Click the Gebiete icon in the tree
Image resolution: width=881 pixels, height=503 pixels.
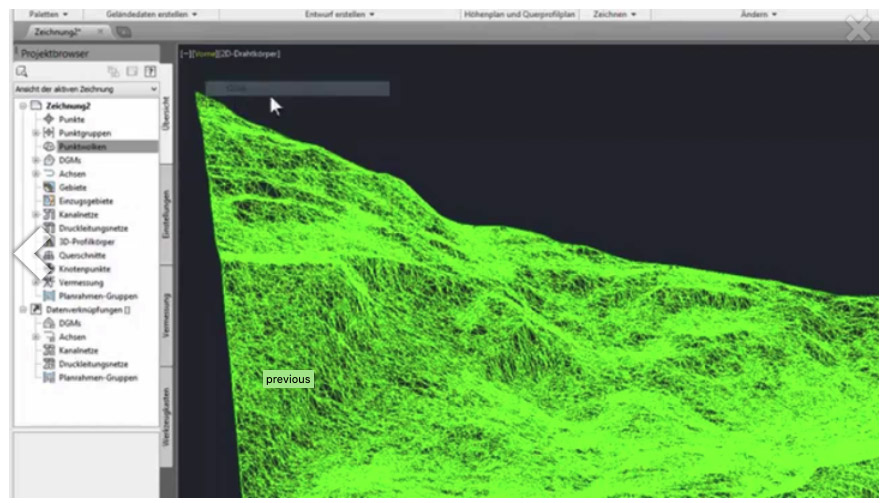point(49,187)
